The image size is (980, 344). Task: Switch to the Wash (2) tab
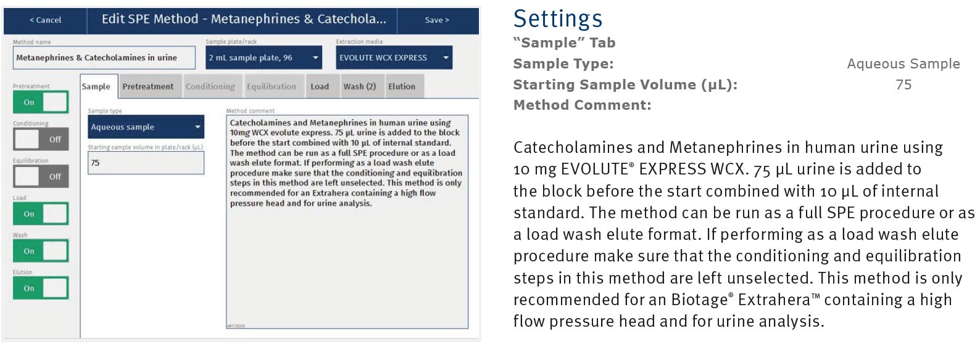tap(360, 87)
